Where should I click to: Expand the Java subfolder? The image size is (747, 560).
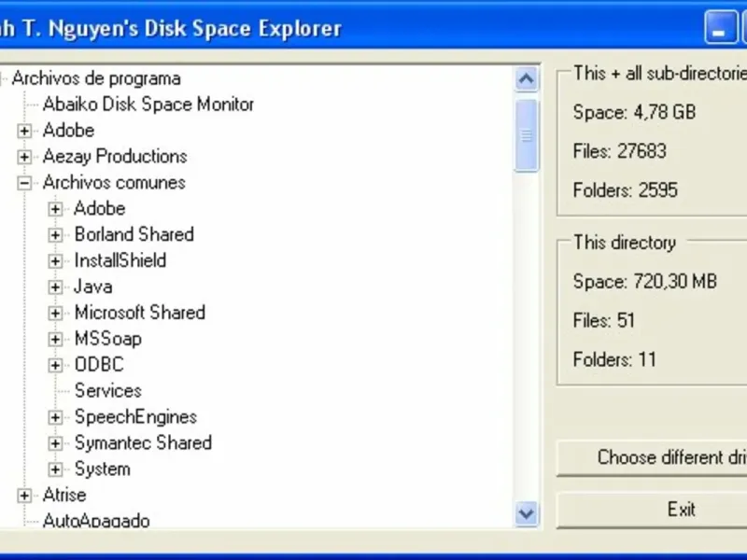pos(56,287)
